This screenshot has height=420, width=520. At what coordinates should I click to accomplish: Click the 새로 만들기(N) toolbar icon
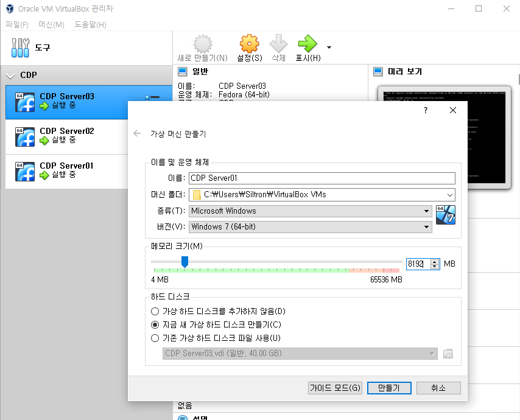pyautogui.click(x=203, y=44)
